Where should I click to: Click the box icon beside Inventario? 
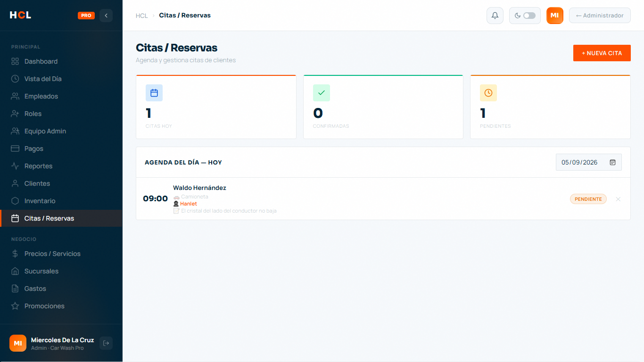[x=15, y=201]
